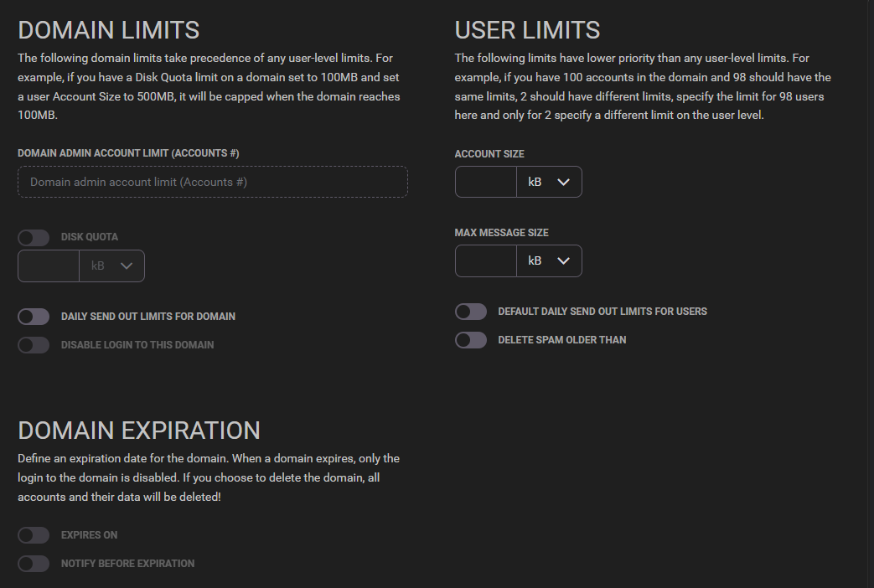Enable Delete Spam Older Than

click(x=471, y=339)
